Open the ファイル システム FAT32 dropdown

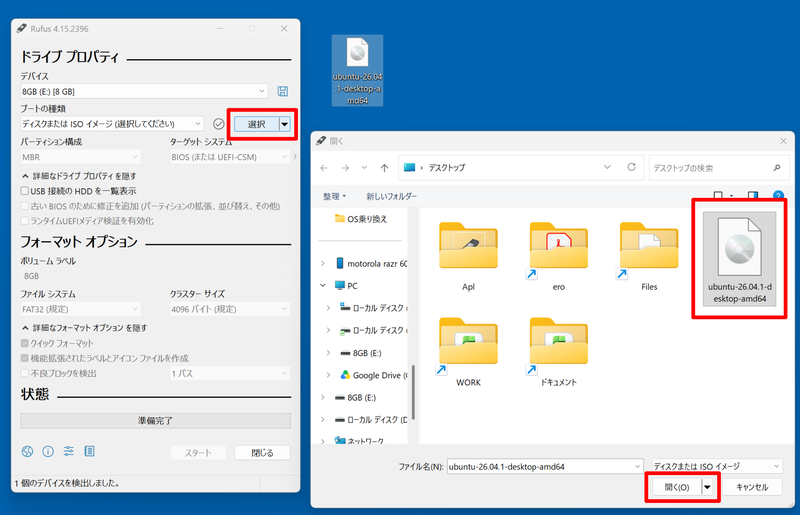point(81,309)
